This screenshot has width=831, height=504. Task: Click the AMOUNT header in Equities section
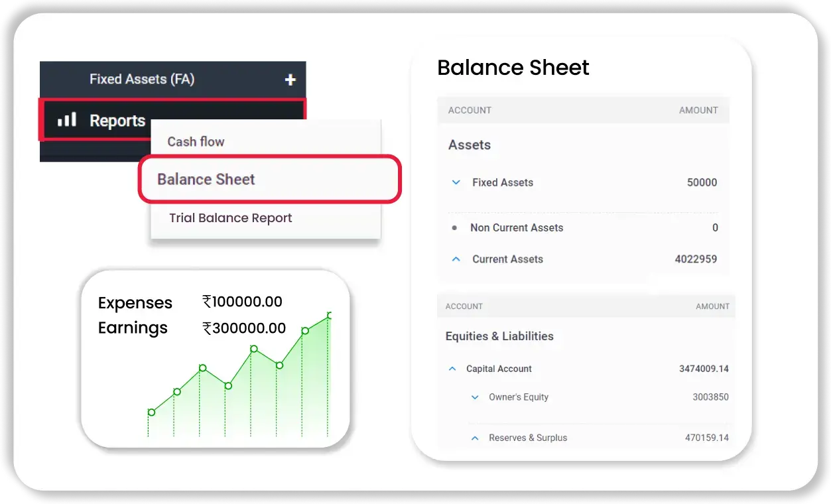(x=712, y=306)
